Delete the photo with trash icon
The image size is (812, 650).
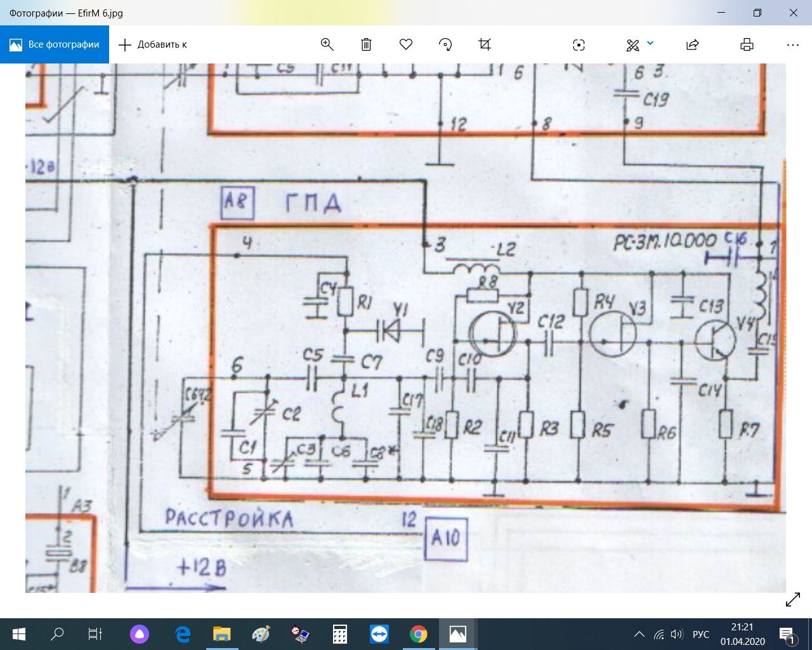[366, 44]
